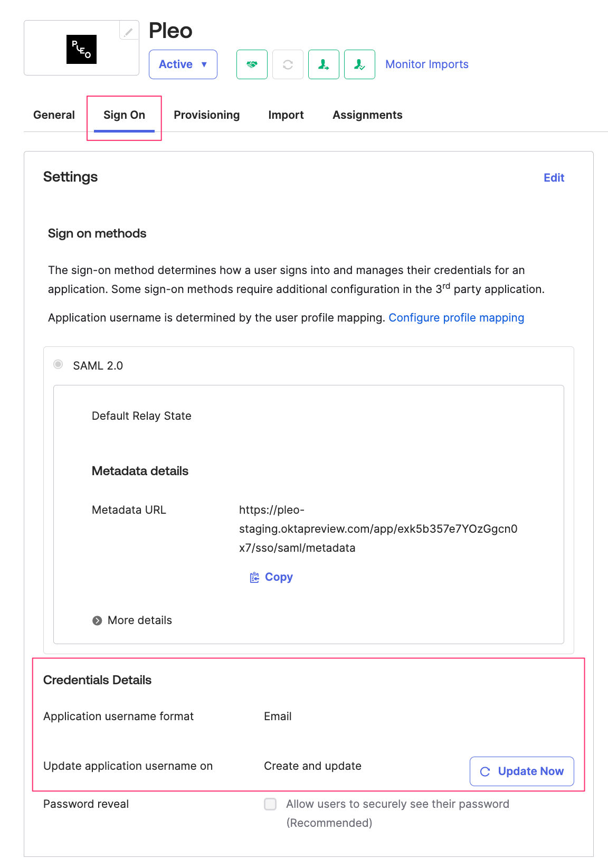Open the Active status dropdown
Viewport: 608px width, 868px height.
click(183, 64)
